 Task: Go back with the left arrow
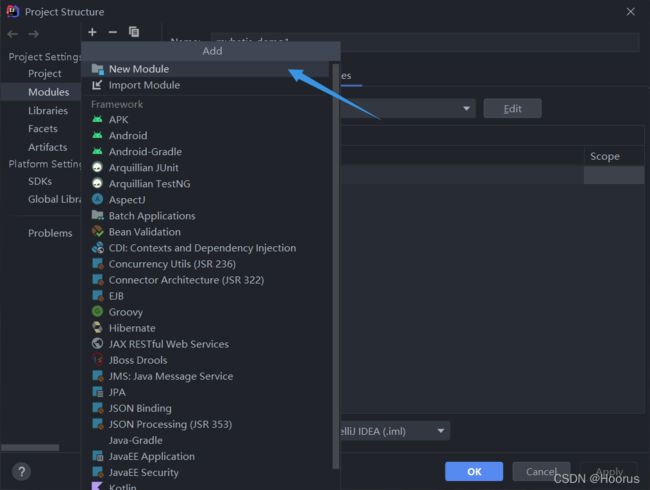13,34
